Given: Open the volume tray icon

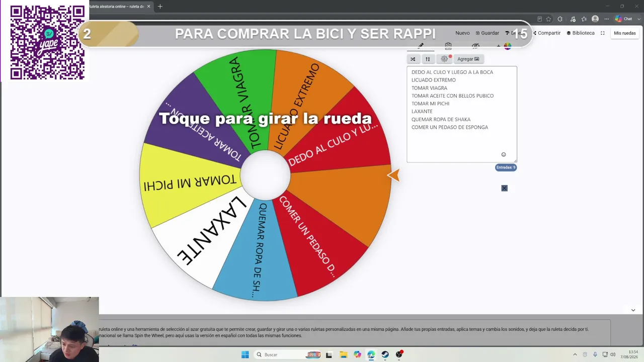Looking at the screenshot, I should tap(614, 354).
